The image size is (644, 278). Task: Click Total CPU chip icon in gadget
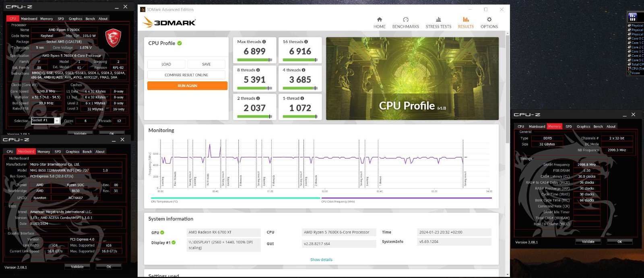point(629,64)
